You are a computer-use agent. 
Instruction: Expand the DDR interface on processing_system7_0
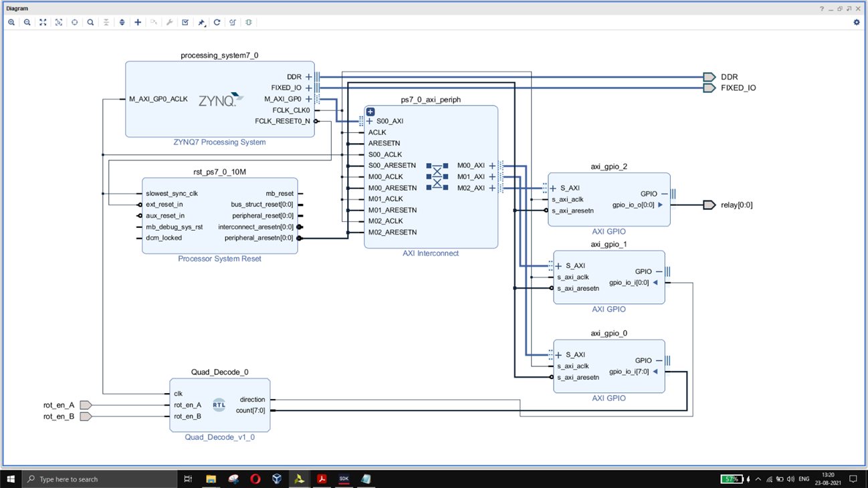(x=309, y=77)
